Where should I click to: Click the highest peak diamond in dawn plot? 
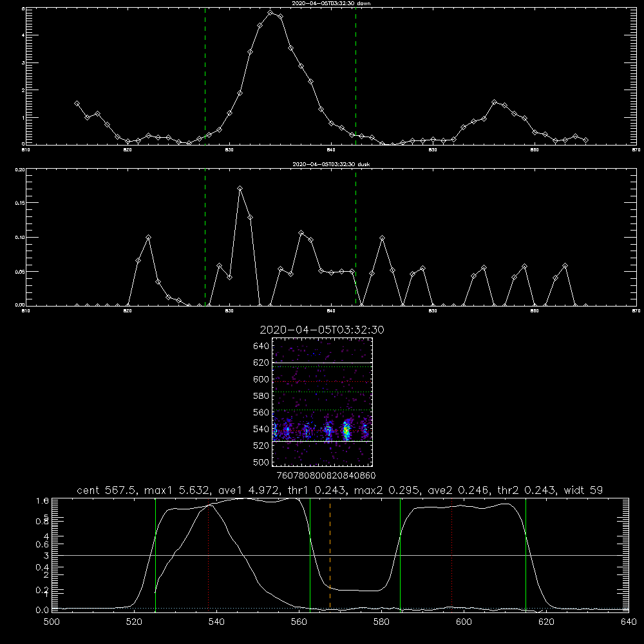[270, 13]
